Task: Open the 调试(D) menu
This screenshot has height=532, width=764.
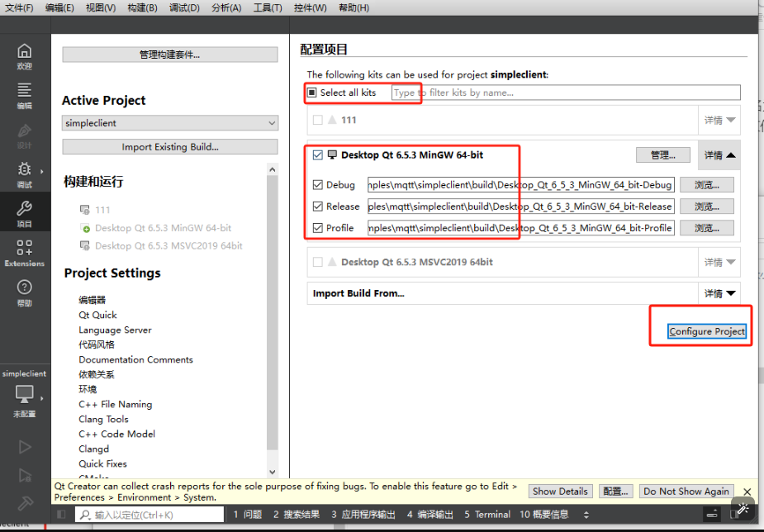Action: 184,7
